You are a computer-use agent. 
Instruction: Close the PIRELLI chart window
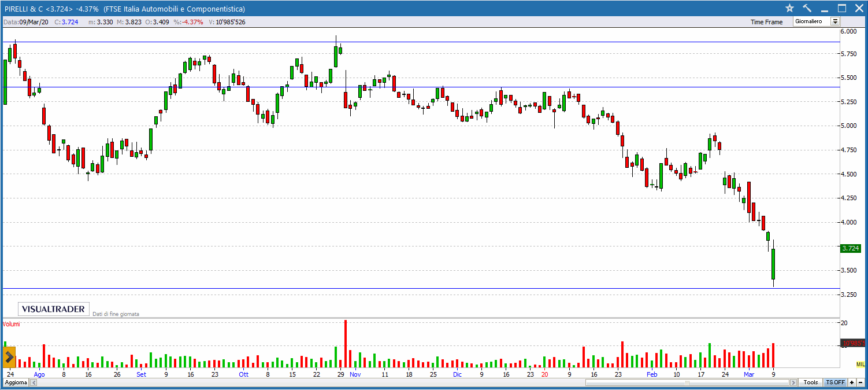(x=859, y=8)
